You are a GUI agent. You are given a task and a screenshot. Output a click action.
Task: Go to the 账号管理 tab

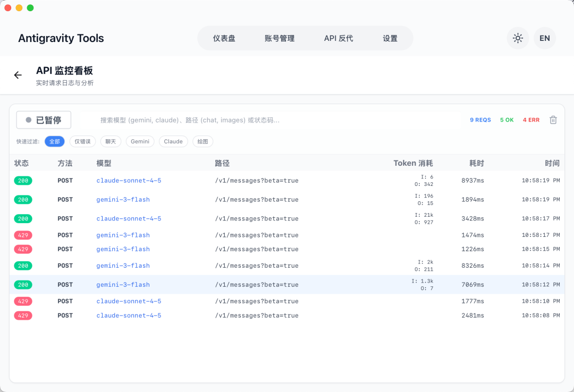click(279, 38)
